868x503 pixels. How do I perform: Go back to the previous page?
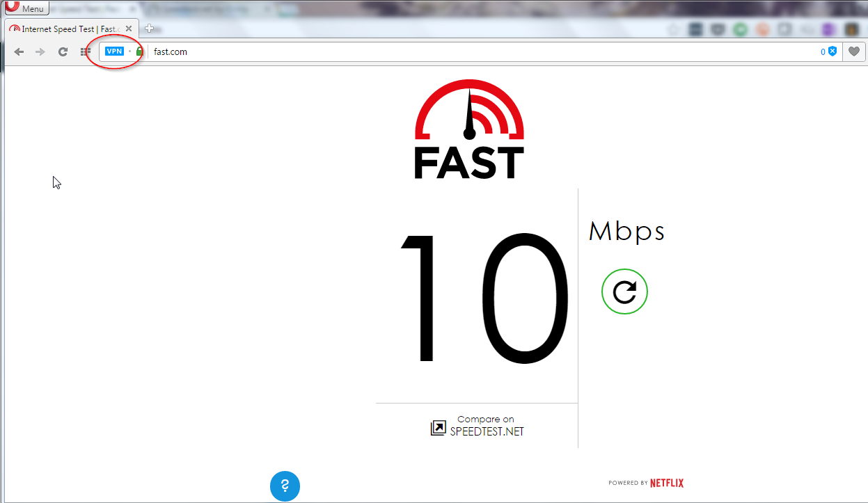click(x=19, y=52)
